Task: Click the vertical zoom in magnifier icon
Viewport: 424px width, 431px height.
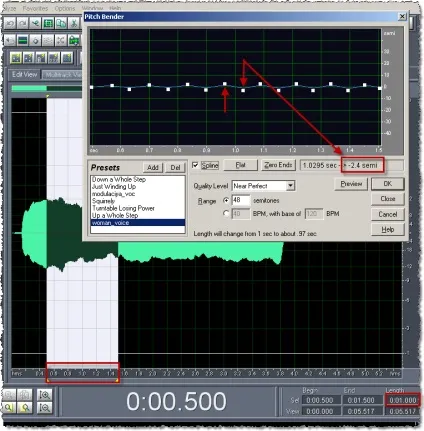Action: point(44,395)
